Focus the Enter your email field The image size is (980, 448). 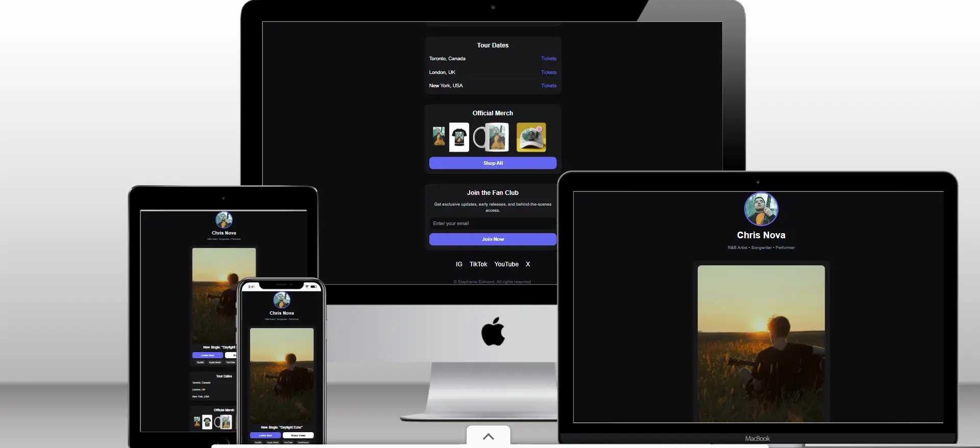[493, 223]
